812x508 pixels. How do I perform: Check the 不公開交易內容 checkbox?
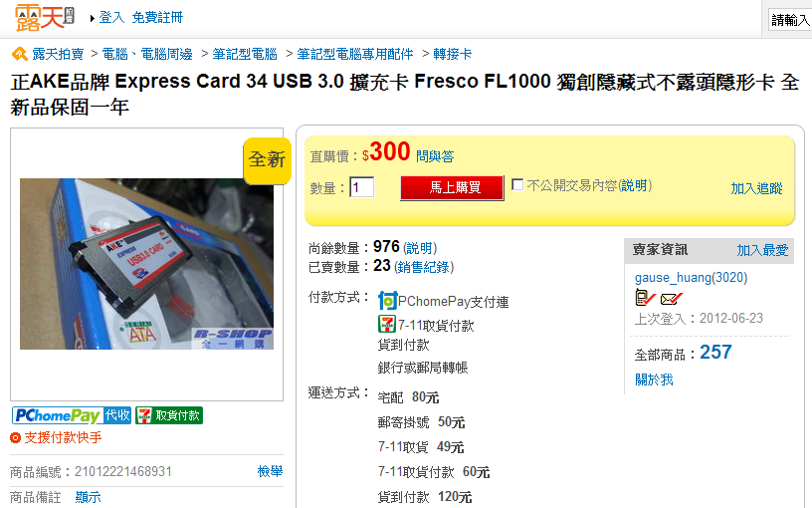(x=517, y=184)
